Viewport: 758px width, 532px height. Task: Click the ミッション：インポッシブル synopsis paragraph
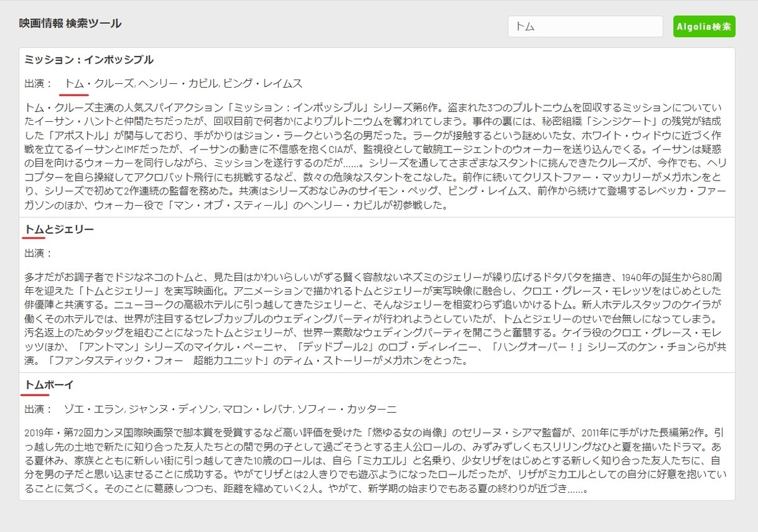point(376,155)
